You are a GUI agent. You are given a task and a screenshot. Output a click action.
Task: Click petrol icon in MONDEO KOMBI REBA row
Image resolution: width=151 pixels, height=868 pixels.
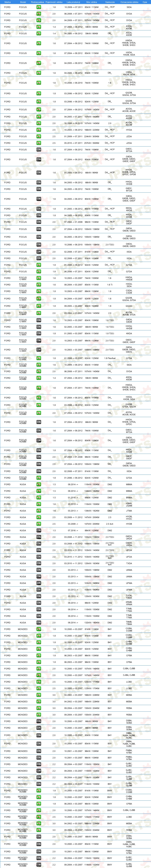click(39, 830)
